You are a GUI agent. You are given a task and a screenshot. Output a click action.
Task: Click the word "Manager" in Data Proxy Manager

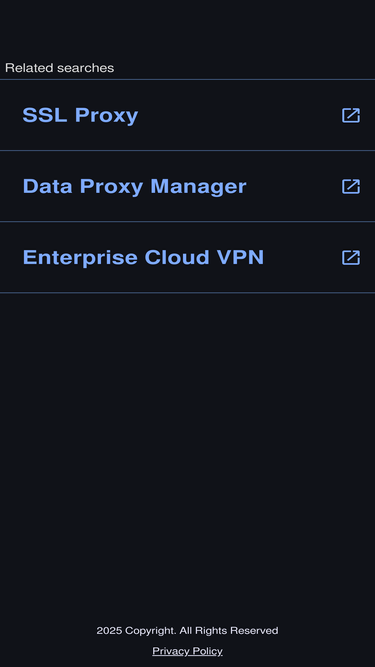click(x=199, y=187)
